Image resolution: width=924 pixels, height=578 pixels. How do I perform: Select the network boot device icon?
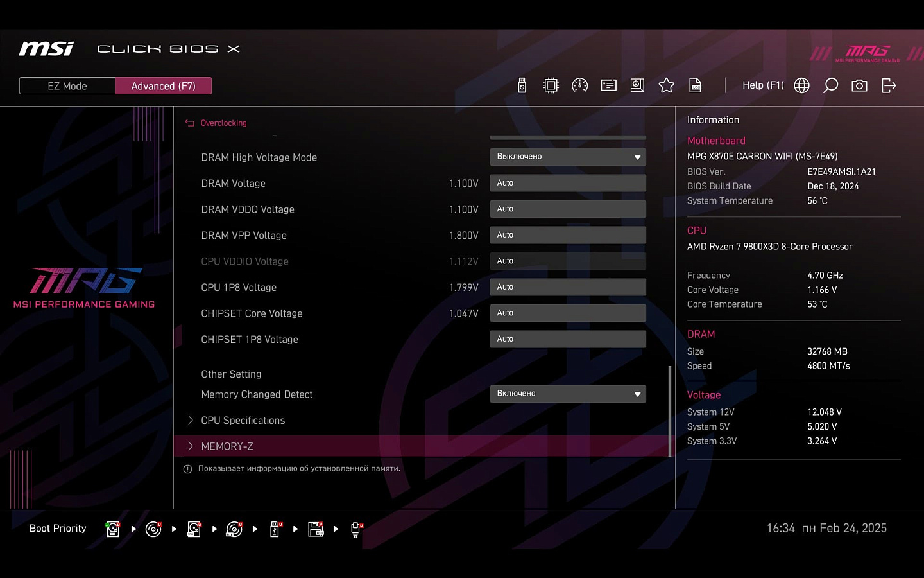pyautogui.click(x=356, y=529)
